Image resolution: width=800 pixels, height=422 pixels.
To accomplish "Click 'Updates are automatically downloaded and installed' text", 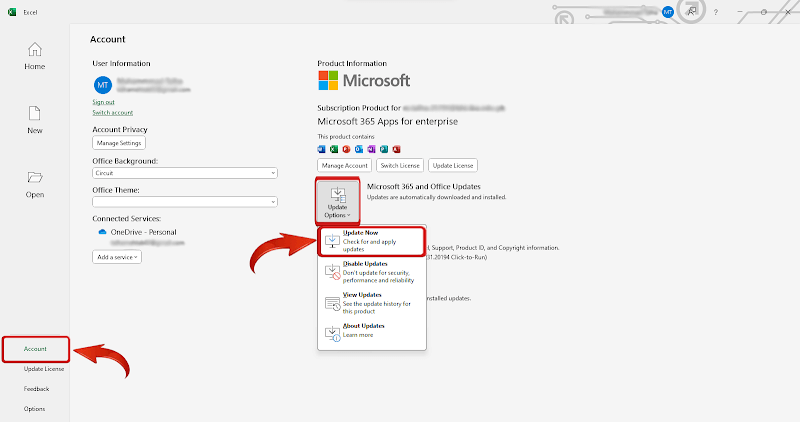I will [437, 197].
